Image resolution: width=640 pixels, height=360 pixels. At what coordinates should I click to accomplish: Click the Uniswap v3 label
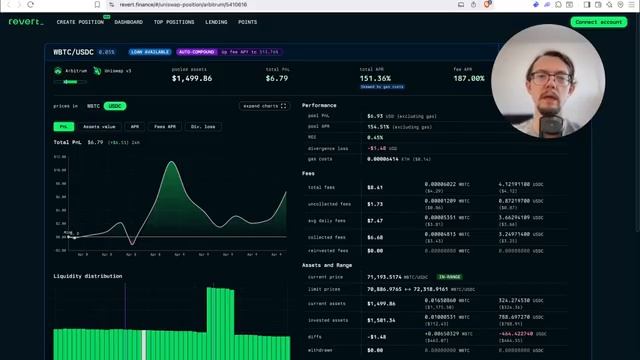[x=118, y=71]
